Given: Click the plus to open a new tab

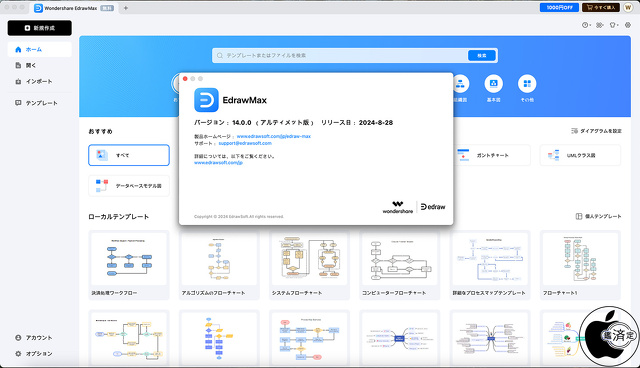Looking at the screenshot, I should pos(126,8).
